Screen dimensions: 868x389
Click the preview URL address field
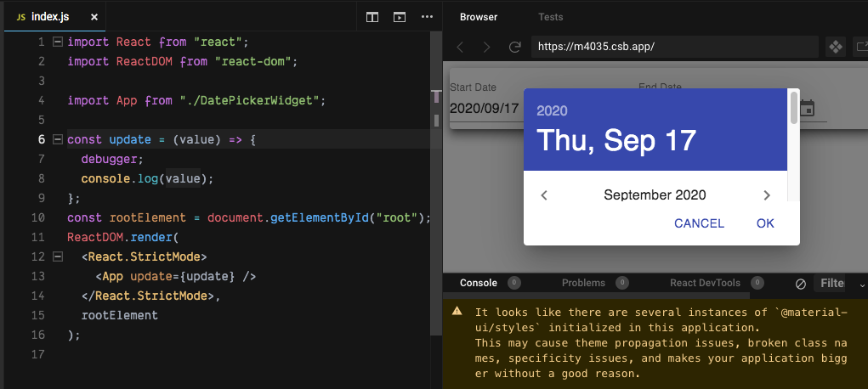[675, 47]
